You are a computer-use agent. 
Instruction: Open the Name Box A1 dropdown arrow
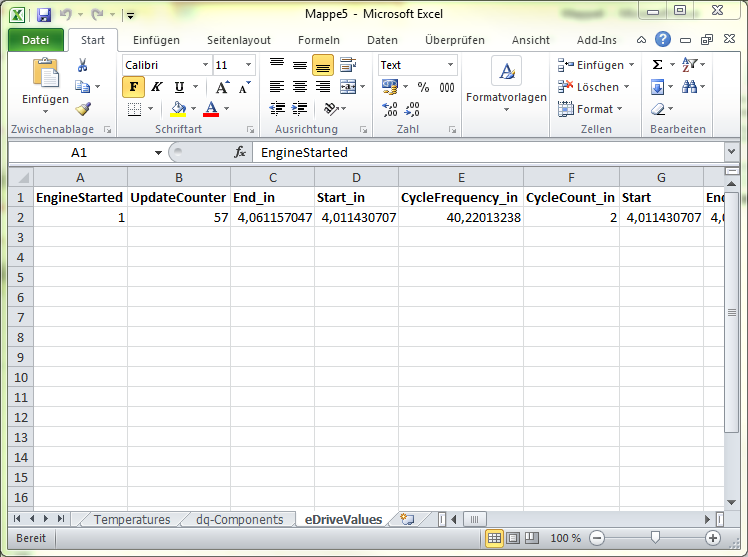[158, 153]
